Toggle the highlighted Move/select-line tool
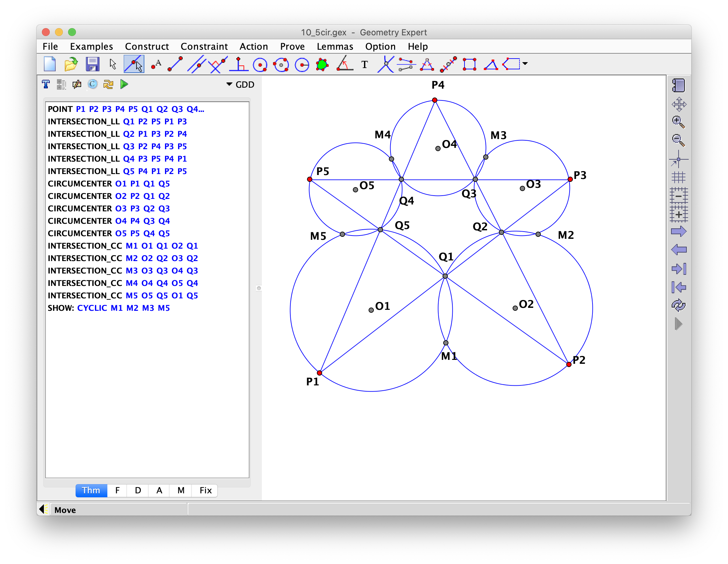 (134, 64)
